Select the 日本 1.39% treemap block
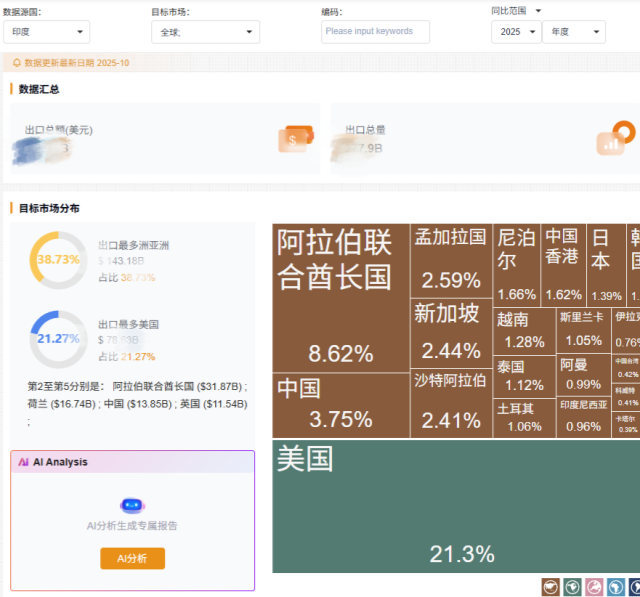The image size is (640, 597). pos(607,265)
